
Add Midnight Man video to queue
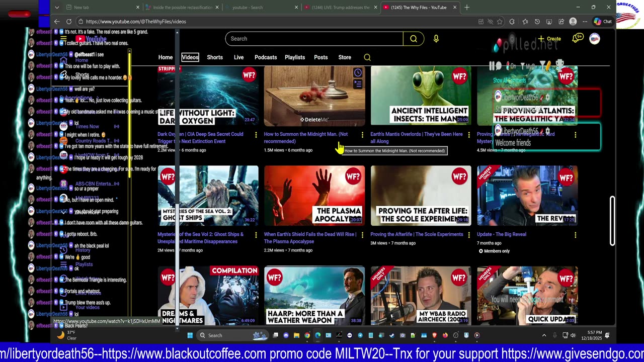pyautogui.click(x=358, y=84)
